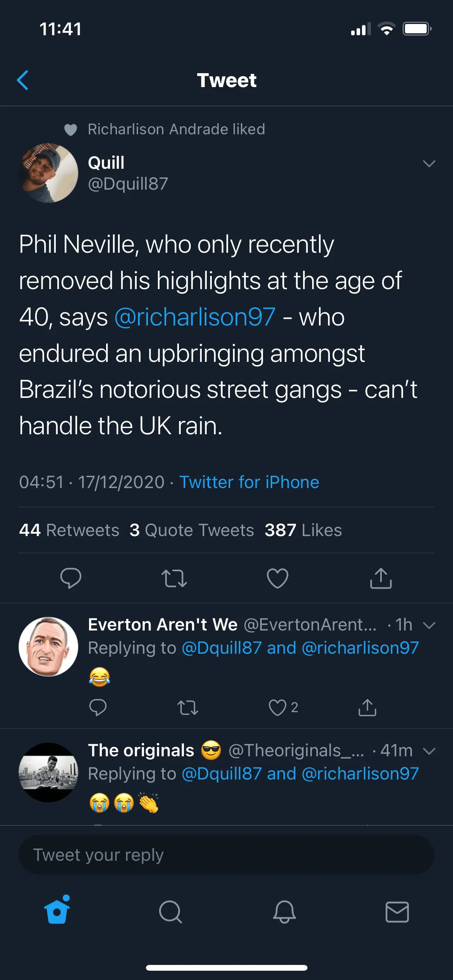Screen dimensions: 453x980
Task: Expand options for Everton Aren't We reply
Action: click(429, 625)
